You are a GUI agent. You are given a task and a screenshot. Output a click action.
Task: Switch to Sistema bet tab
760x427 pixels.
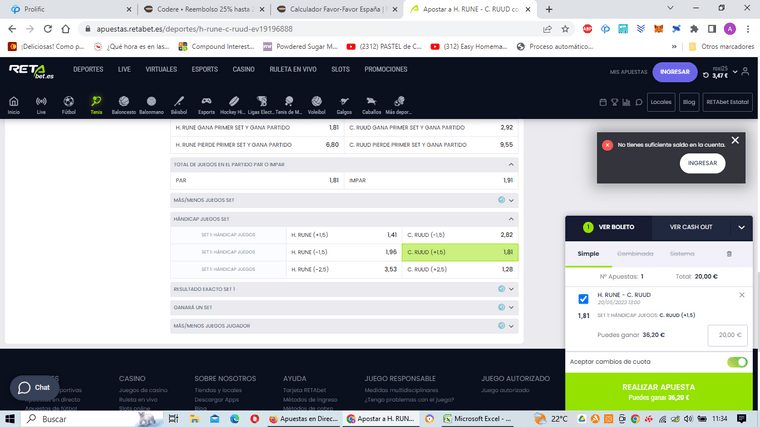tap(682, 254)
